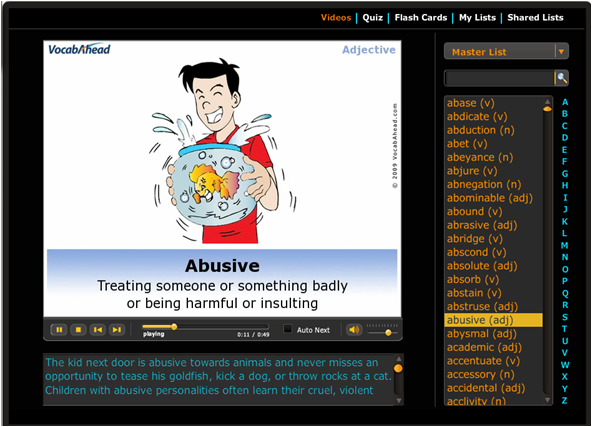Screen dimensions: 592x427
Task: Mute the speaker volume icon
Action: pyautogui.click(x=354, y=330)
